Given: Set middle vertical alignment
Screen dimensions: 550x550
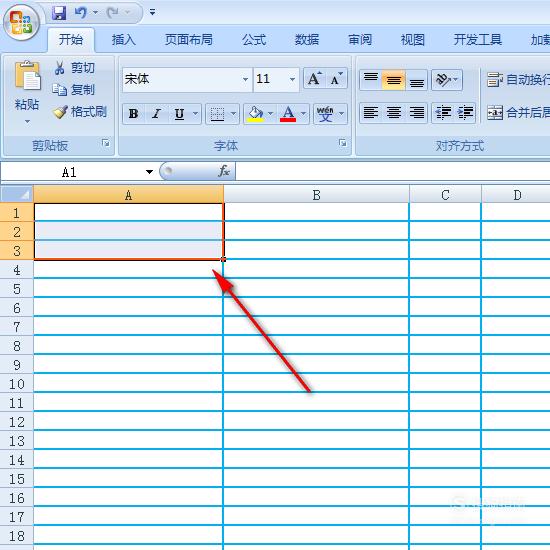Looking at the screenshot, I should pyautogui.click(x=394, y=80).
